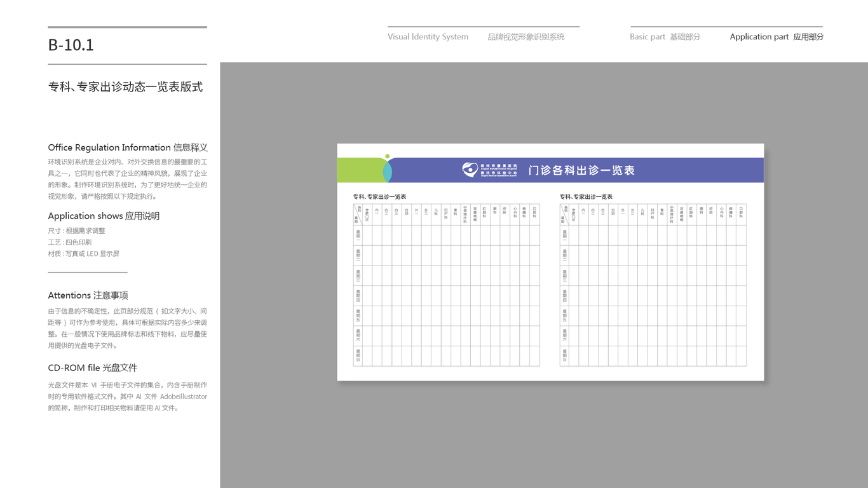Switch to Application part 应用部分 section

coord(776,37)
